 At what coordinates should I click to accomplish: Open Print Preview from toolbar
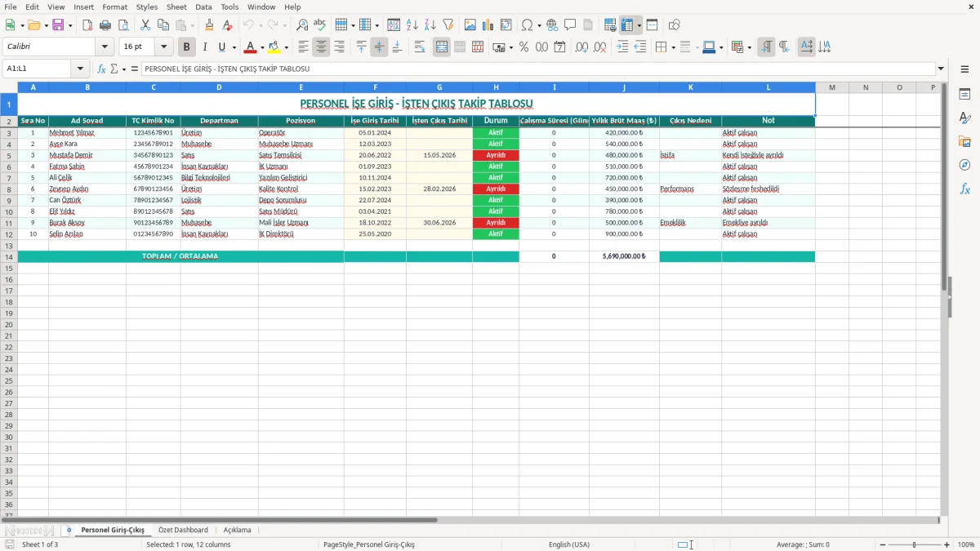123,25
